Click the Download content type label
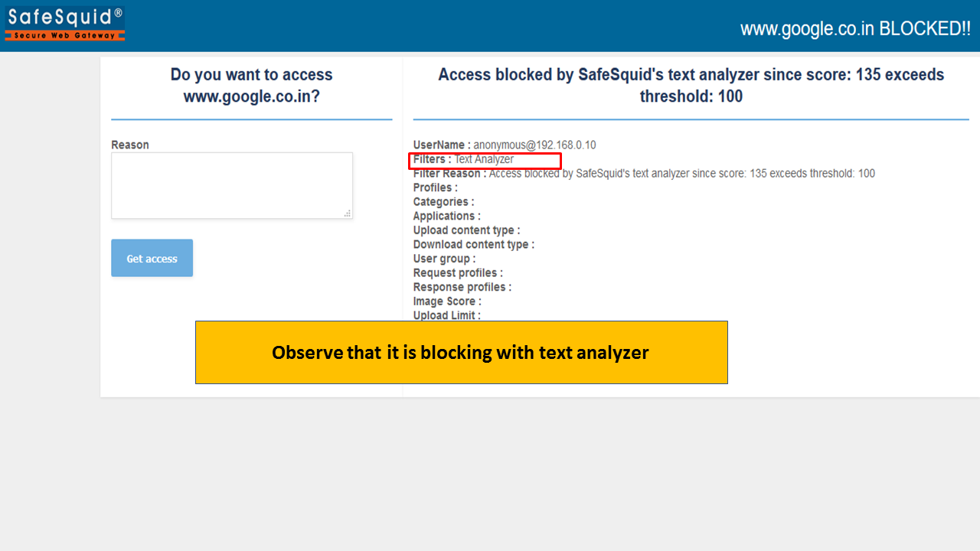The height and width of the screenshot is (551, 980). (x=474, y=245)
